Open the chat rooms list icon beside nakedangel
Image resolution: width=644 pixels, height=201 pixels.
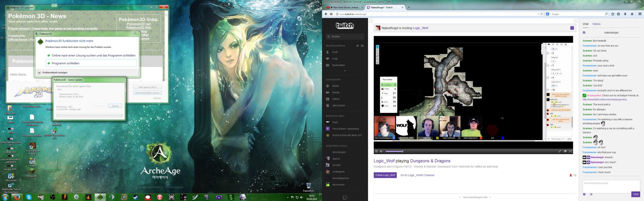point(584,32)
